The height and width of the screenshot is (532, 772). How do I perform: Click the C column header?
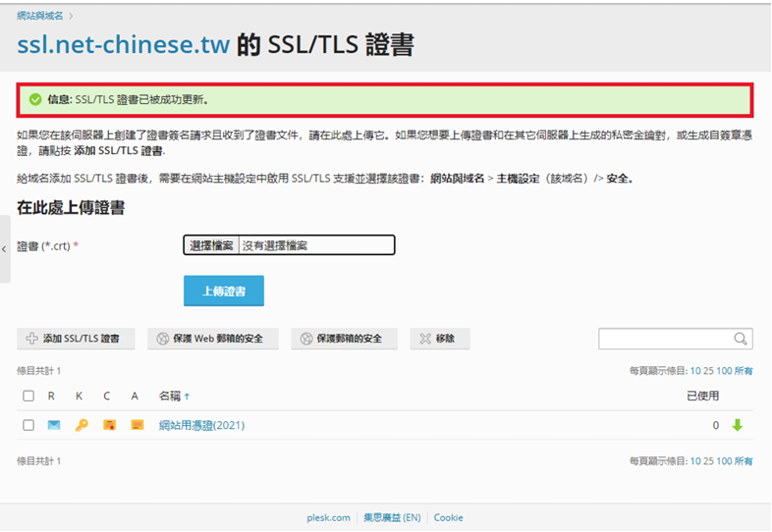107,396
